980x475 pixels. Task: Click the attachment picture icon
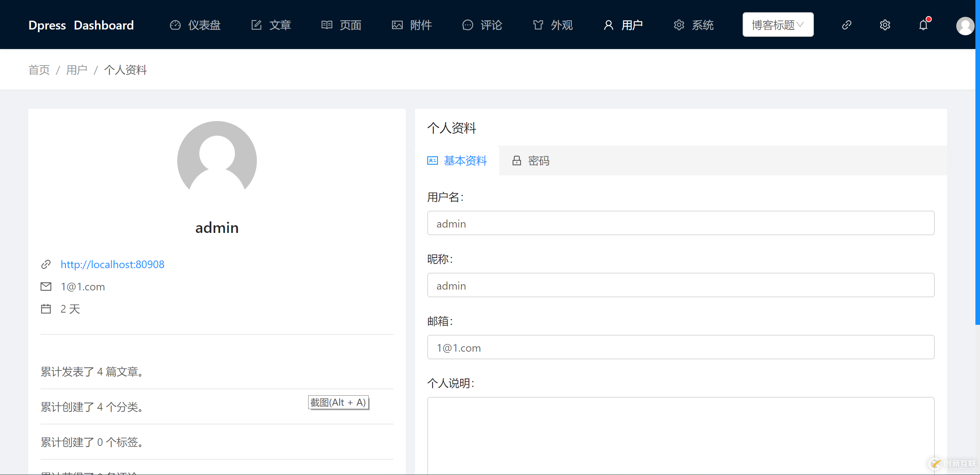[x=397, y=25]
